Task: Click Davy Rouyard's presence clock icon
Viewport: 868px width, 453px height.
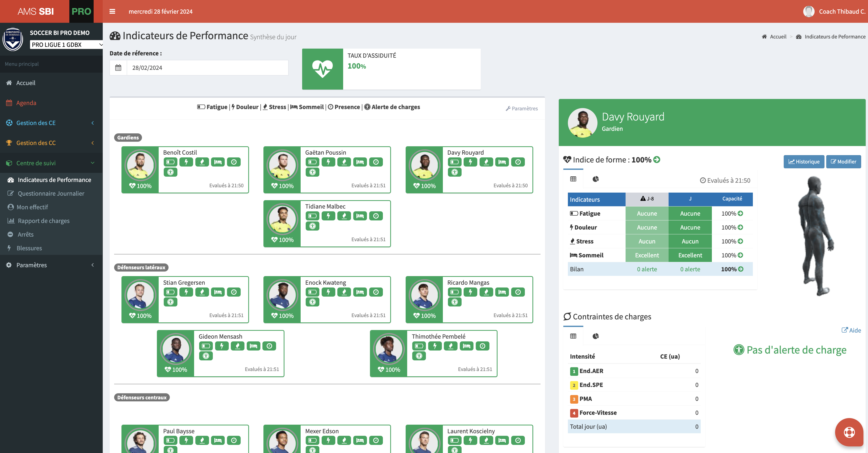Action: pos(518,162)
